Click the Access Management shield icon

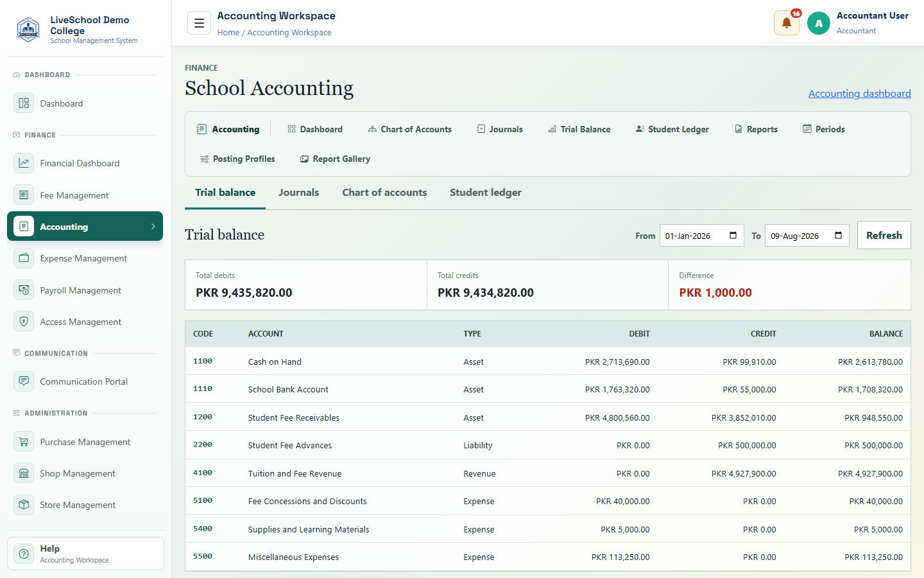(24, 322)
